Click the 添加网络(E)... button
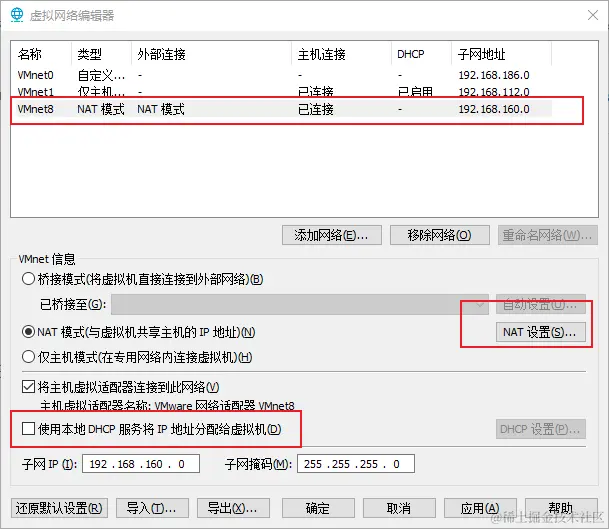 tap(332, 235)
